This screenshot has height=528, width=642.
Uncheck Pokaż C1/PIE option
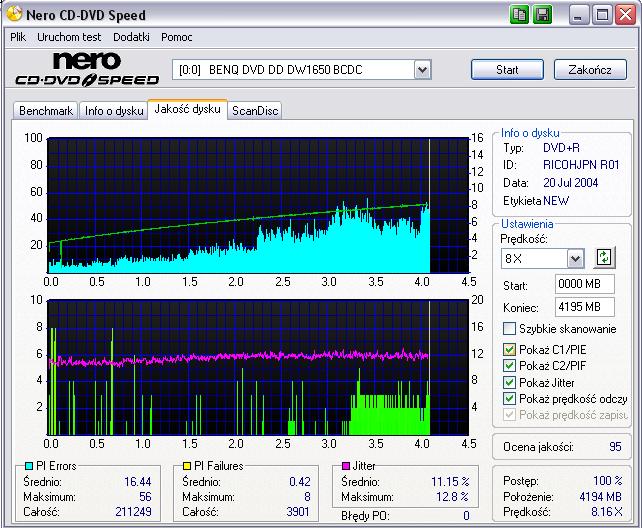coord(510,349)
